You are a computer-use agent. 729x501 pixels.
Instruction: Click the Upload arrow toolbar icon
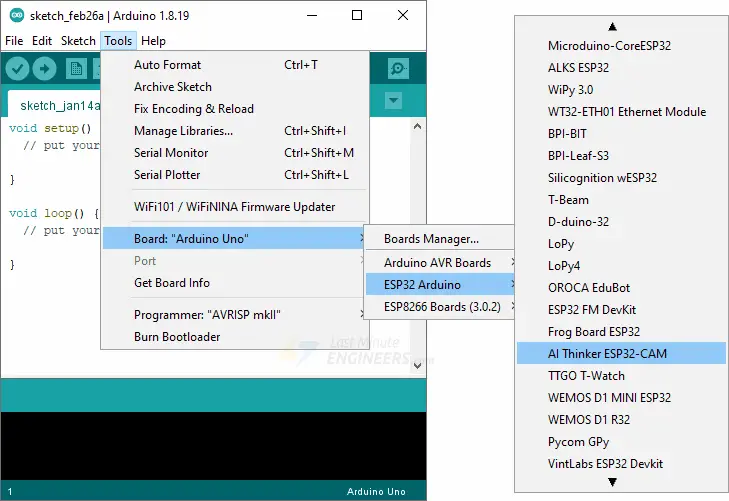click(x=45, y=69)
